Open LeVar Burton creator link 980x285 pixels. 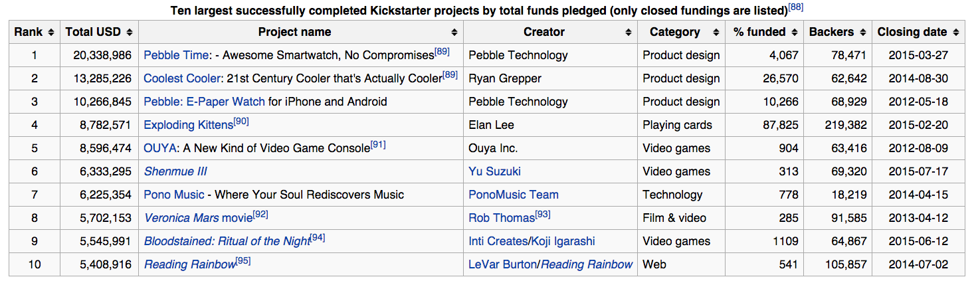pyautogui.click(x=502, y=264)
